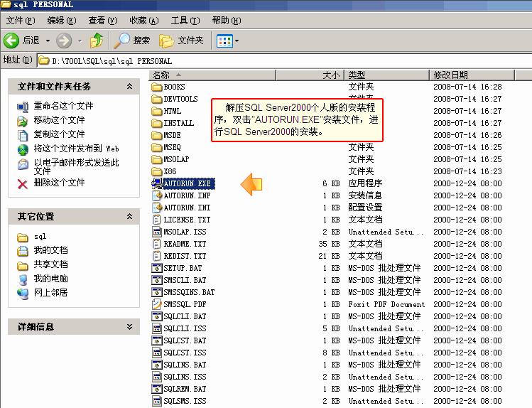Select the AUTORUN.INF file icon
Image resolution: width=532 pixels, height=408 pixels.
pos(157,196)
